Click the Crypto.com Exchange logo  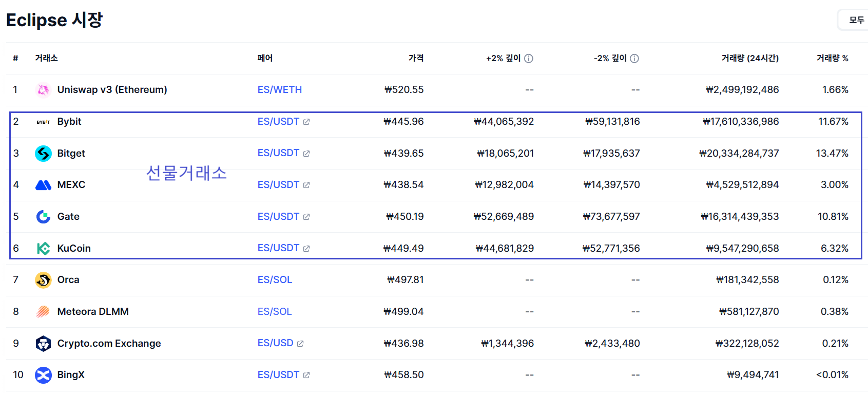tap(43, 344)
